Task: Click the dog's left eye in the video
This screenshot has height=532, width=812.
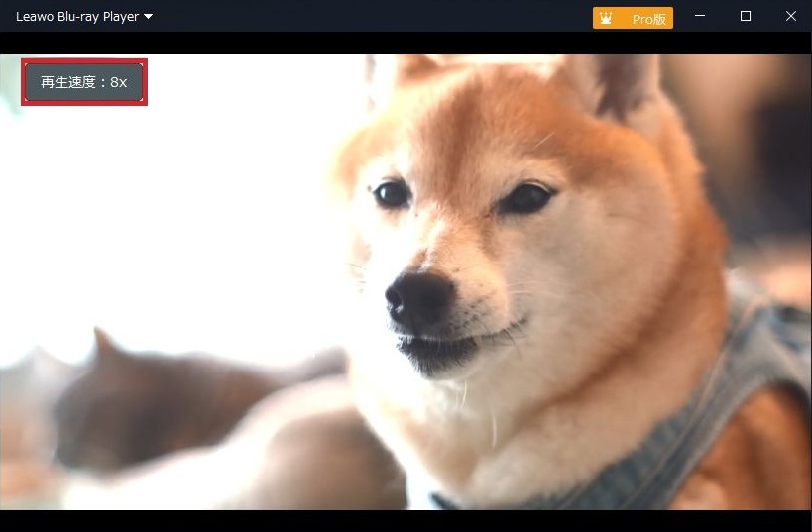Action: [x=391, y=193]
